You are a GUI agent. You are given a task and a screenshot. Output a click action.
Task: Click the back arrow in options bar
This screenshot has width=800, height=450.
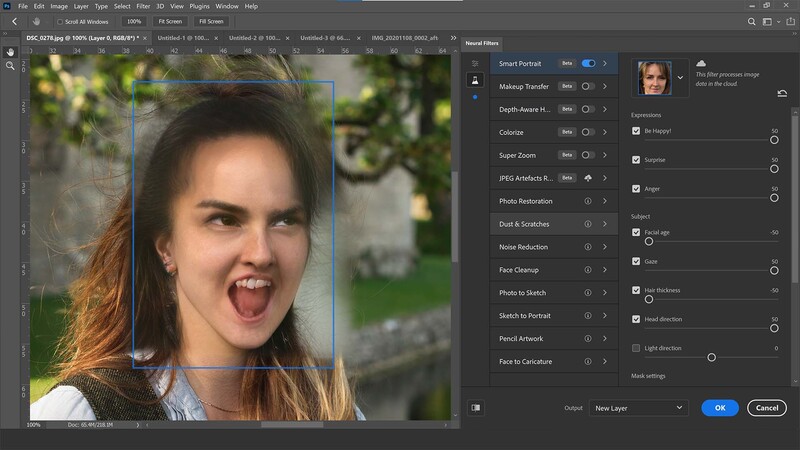point(14,21)
